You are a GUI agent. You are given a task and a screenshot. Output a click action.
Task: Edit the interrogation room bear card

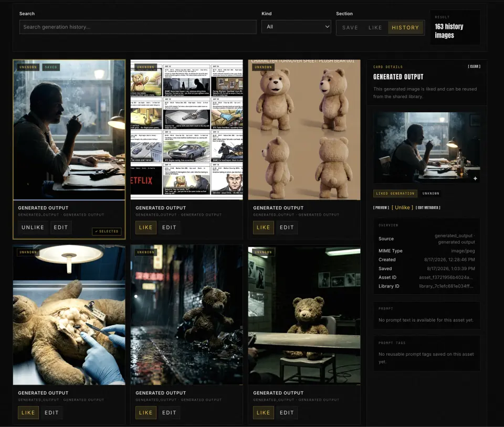click(287, 412)
